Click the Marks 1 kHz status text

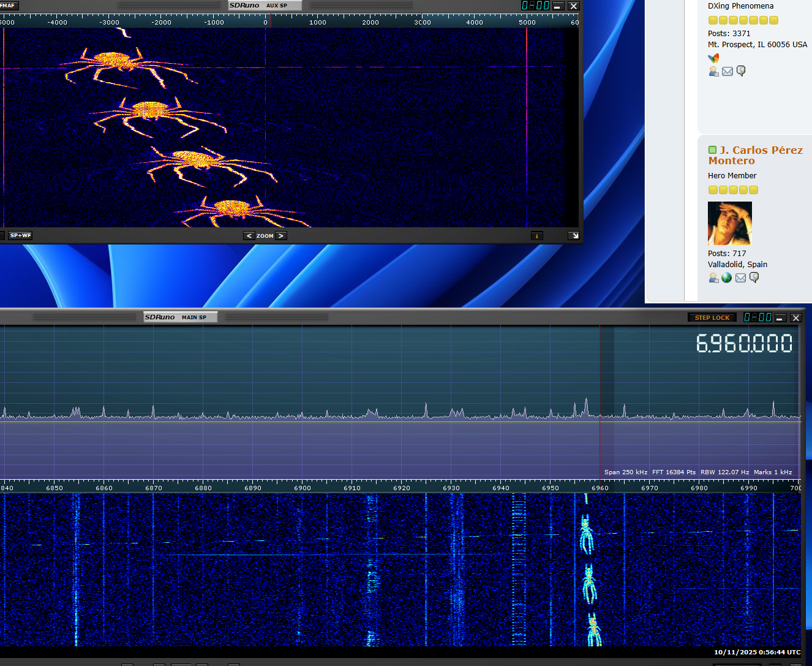tap(773, 472)
